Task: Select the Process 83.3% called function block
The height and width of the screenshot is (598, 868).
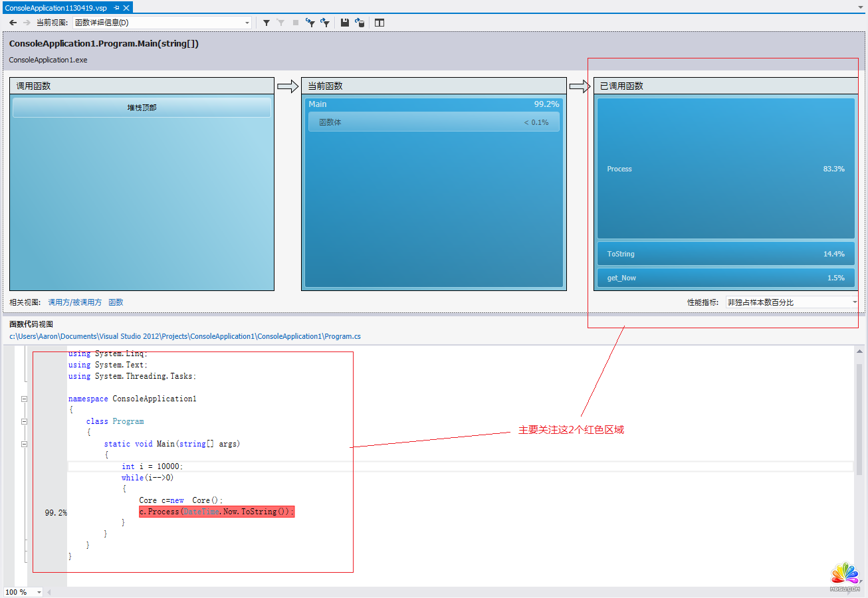Action: [725, 169]
